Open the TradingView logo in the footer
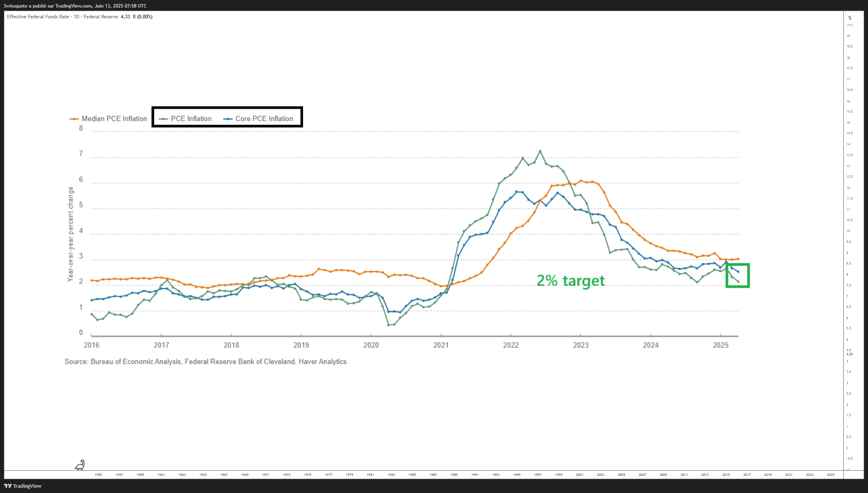 23,486
